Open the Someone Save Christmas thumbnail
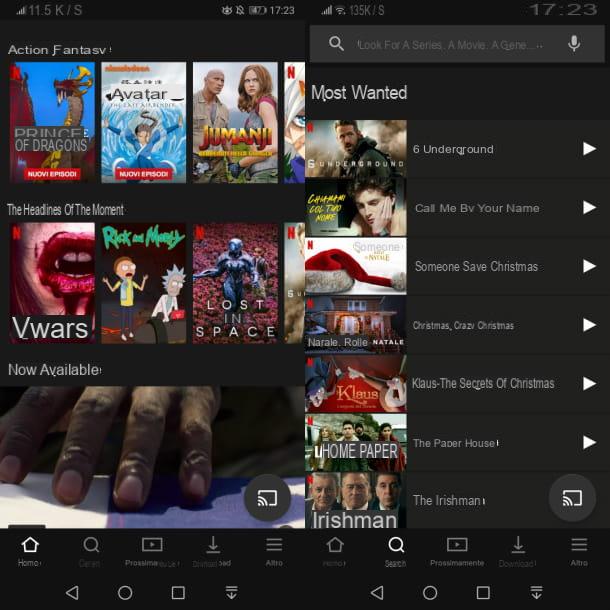This screenshot has width=610, height=610. click(x=356, y=266)
